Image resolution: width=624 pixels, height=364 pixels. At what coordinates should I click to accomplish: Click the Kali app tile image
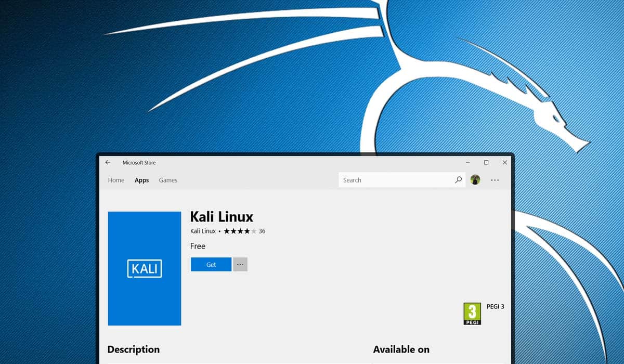coord(145,268)
